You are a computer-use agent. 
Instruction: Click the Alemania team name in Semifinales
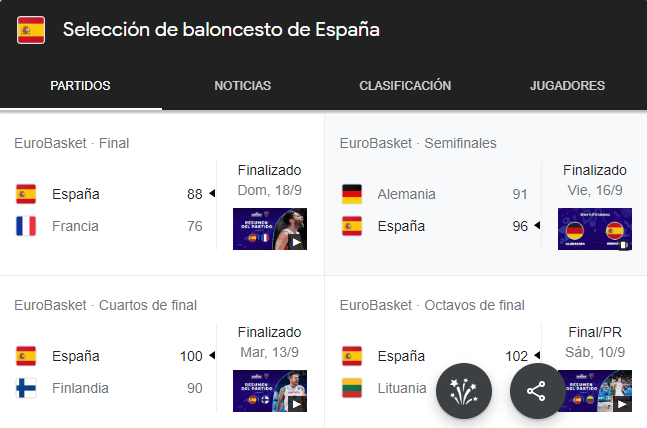click(406, 194)
